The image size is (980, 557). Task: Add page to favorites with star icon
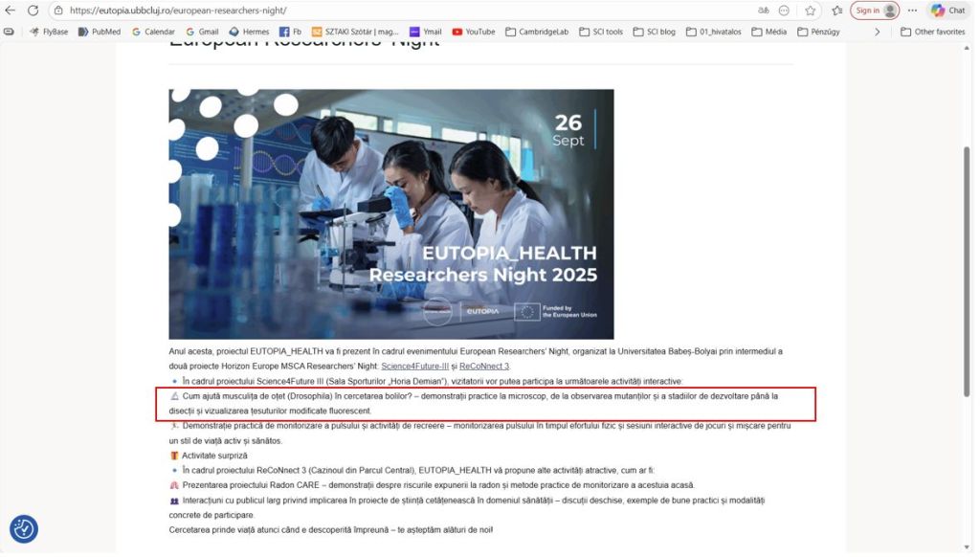pyautogui.click(x=811, y=11)
